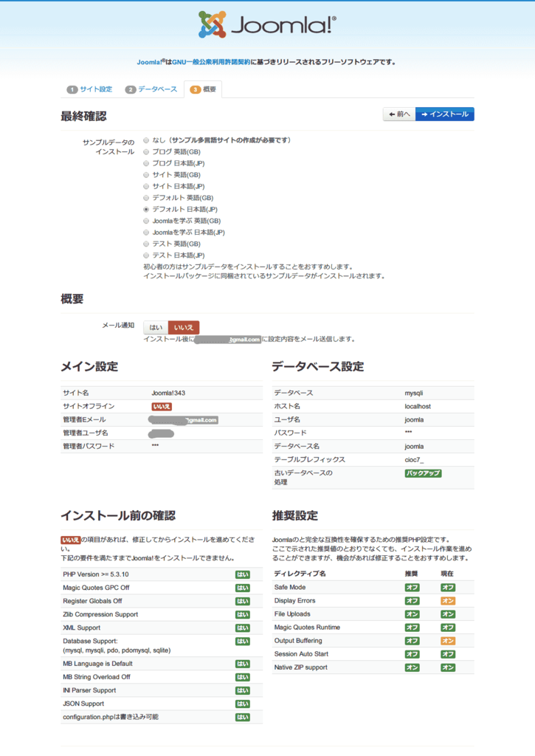
Task: Click the はい badge for Database Support
Action: (x=243, y=642)
